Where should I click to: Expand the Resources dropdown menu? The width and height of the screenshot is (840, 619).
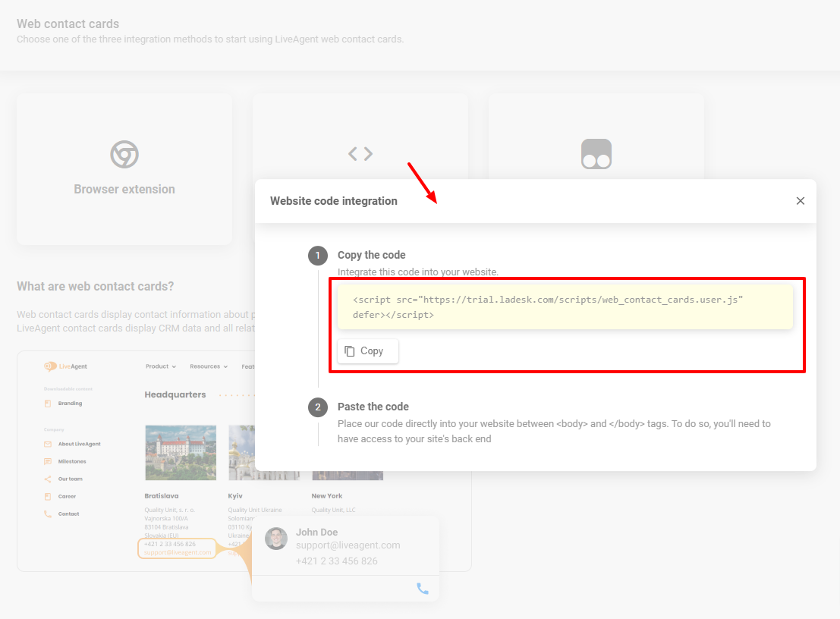(x=209, y=366)
